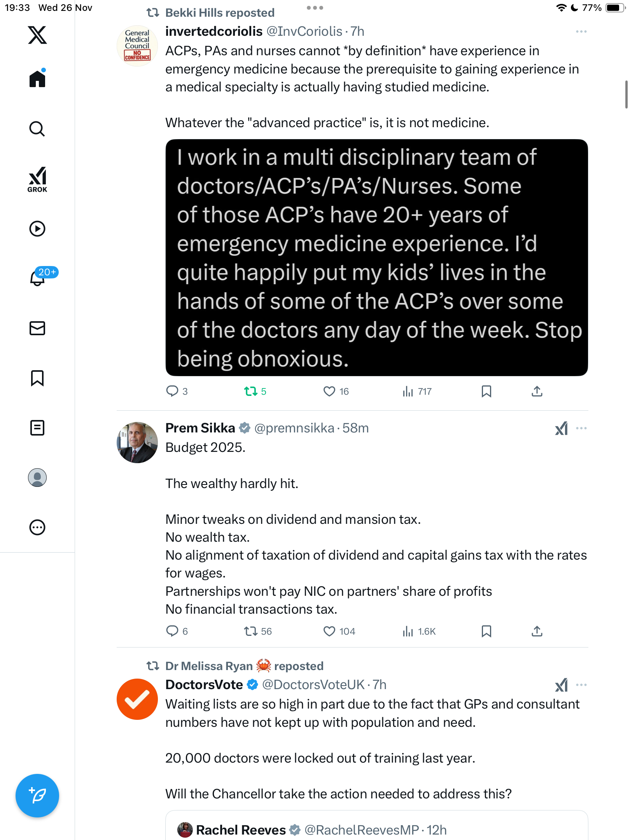Viewport: 630px width, 840px height.
Task: Open the Video tab play icon
Action: click(37, 229)
